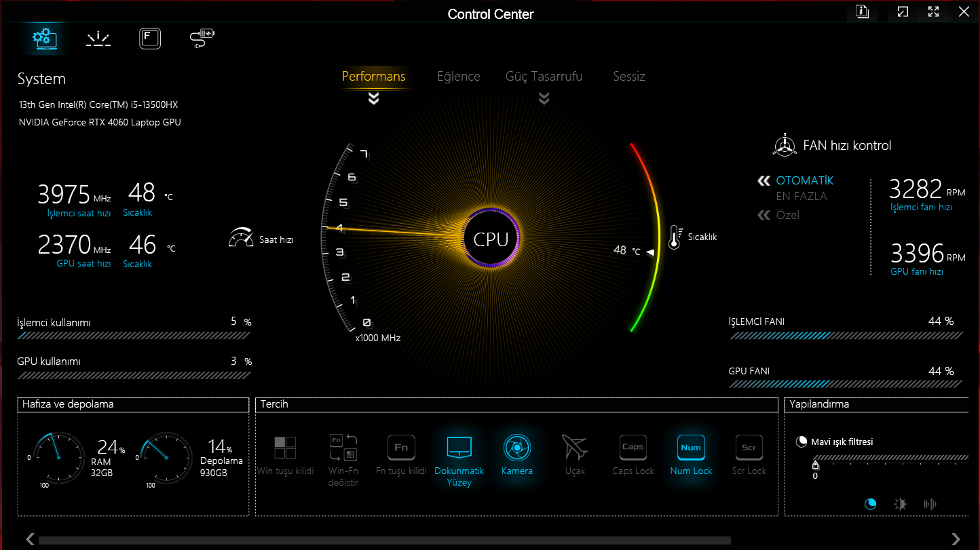Image resolution: width=980 pixels, height=550 pixels.
Task: Select OTOMATİK fan speed mode
Action: [x=805, y=180]
